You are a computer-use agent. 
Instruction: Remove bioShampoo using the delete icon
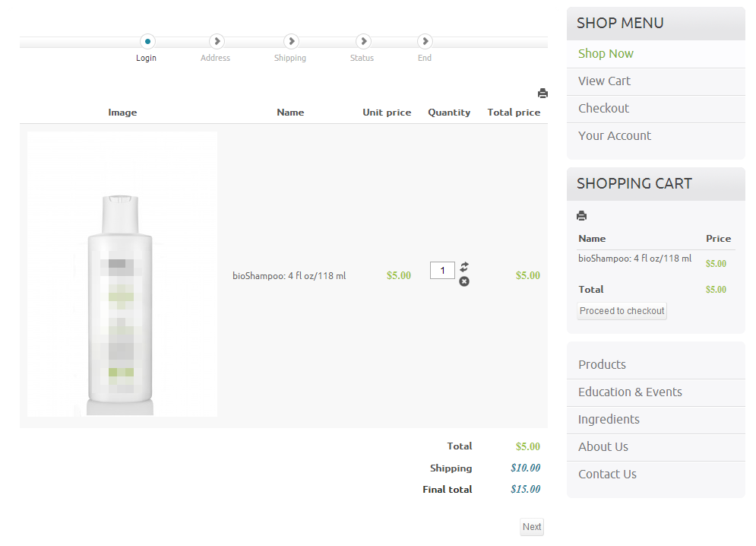point(464,281)
